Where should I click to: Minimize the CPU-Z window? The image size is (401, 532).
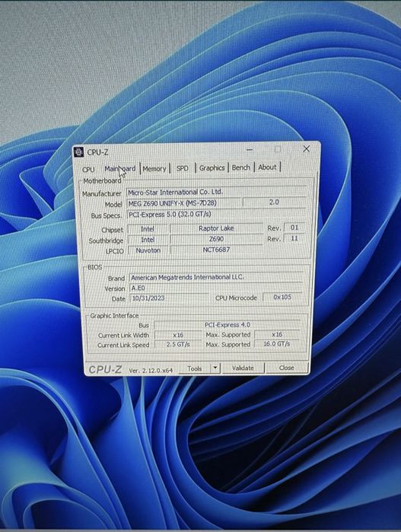[x=250, y=150]
